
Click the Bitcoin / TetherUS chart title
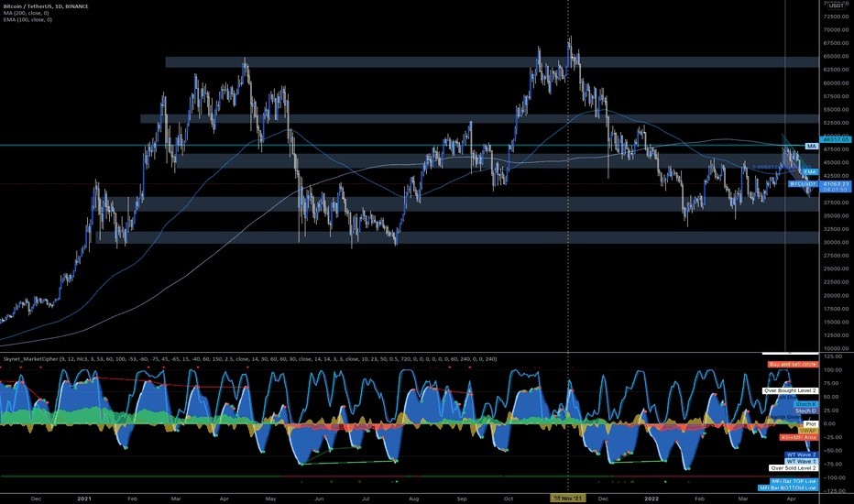(x=46, y=6)
